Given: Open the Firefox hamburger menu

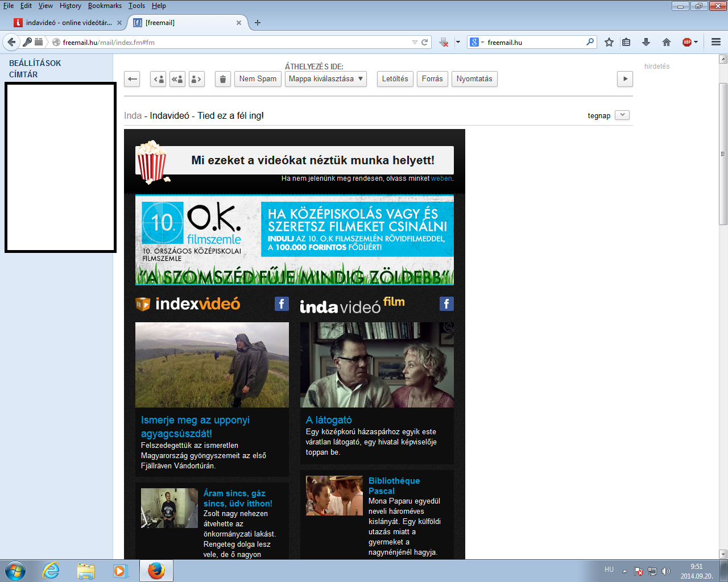Looking at the screenshot, I should pyautogui.click(x=716, y=42).
